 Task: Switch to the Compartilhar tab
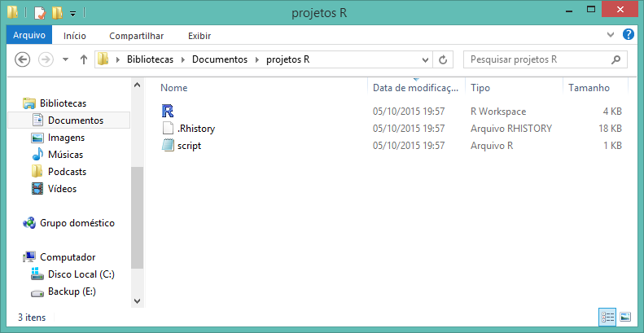pyautogui.click(x=136, y=36)
